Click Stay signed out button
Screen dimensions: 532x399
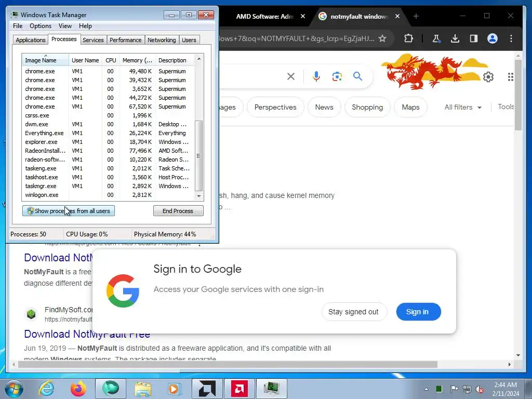(354, 312)
